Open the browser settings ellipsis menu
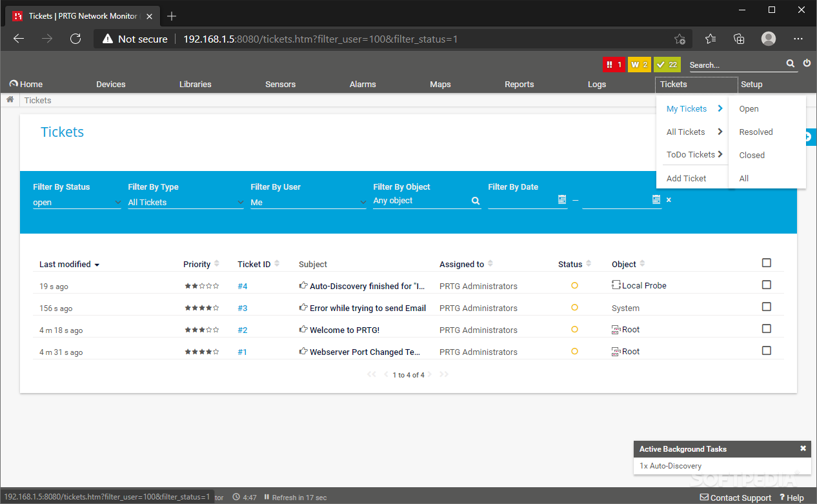This screenshot has width=817, height=504. point(798,39)
